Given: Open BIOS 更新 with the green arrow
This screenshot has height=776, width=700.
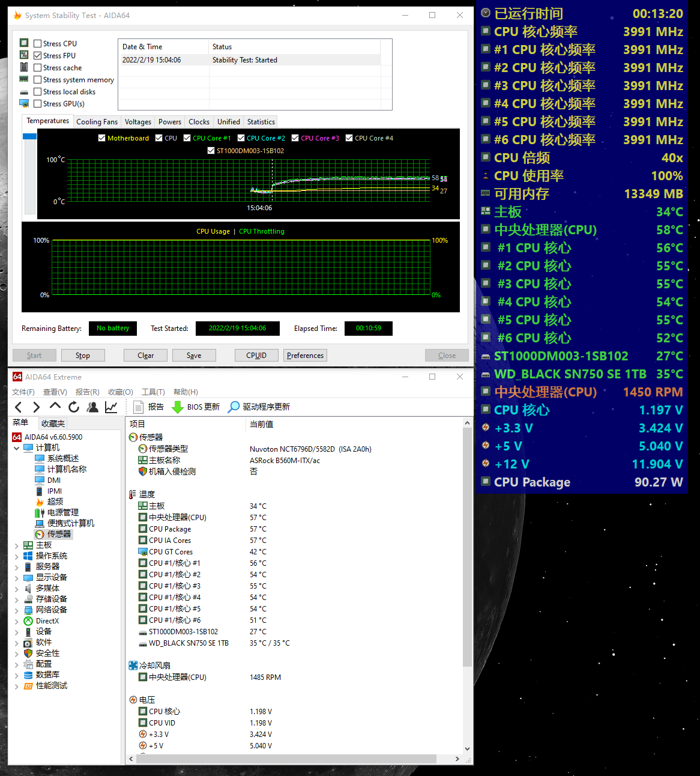Looking at the screenshot, I should (178, 407).
